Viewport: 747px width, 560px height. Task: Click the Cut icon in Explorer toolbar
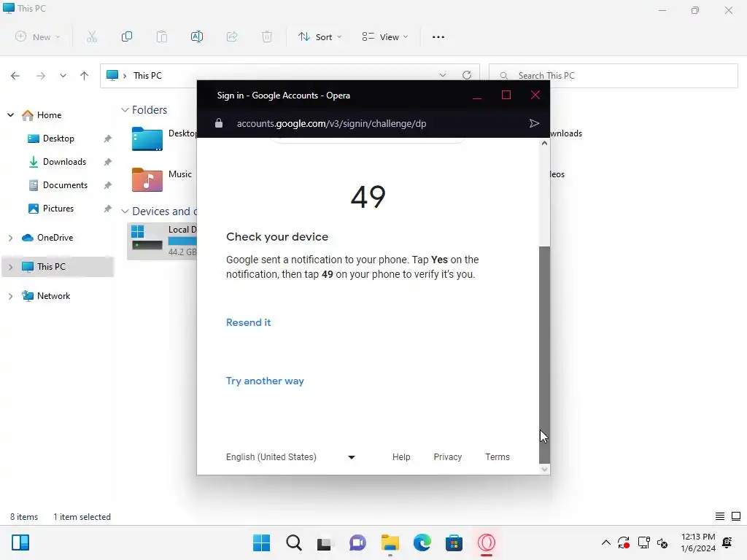92,36
